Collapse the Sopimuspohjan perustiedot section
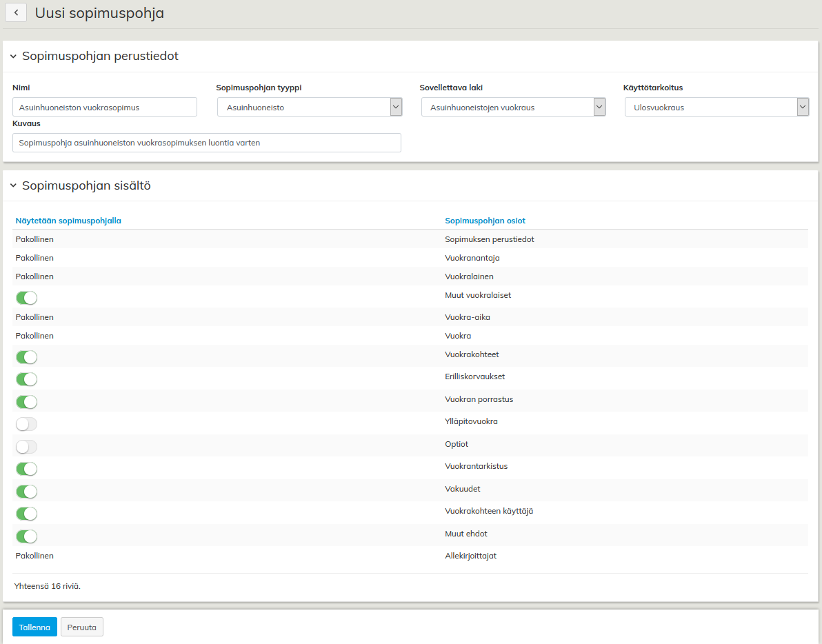Viewport: 822px width, 644px height. (13, 57)
